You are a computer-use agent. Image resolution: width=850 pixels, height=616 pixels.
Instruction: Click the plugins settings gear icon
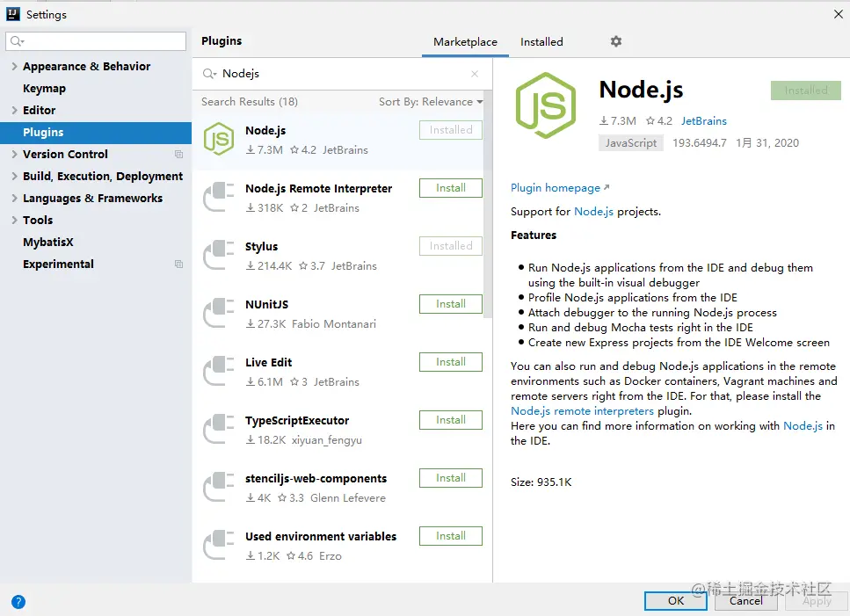click(616, 41)
